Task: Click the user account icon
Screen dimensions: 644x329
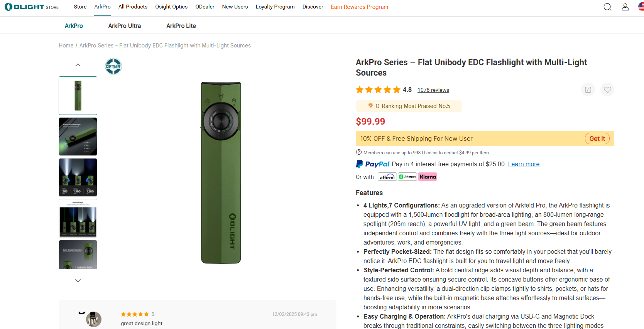Action: coord(625,7)
